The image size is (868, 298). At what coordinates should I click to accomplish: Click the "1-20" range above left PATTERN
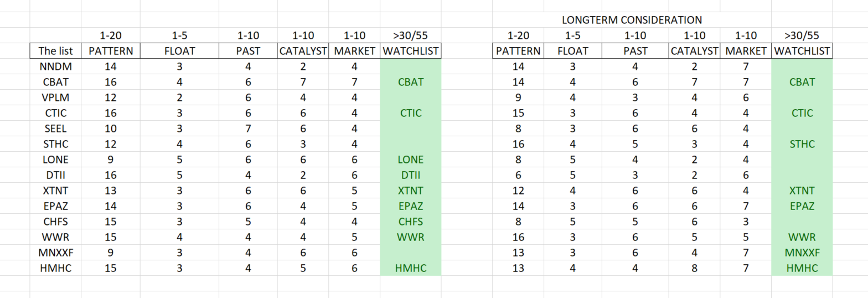tap(111, 36)
